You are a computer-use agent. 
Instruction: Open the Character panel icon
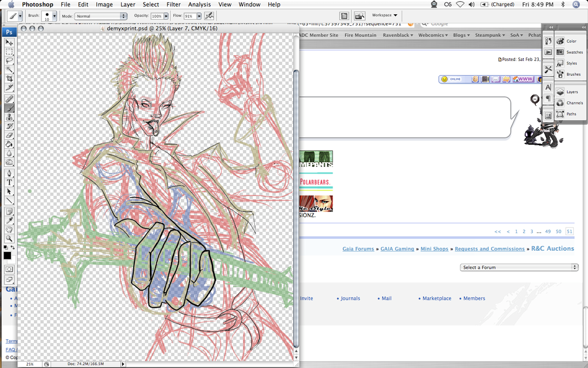[548, 87]
